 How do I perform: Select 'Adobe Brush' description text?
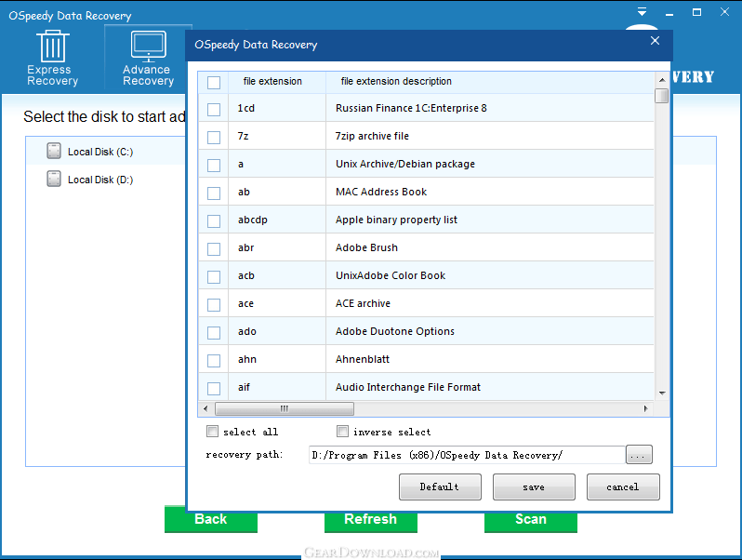[x=366, y=248]
